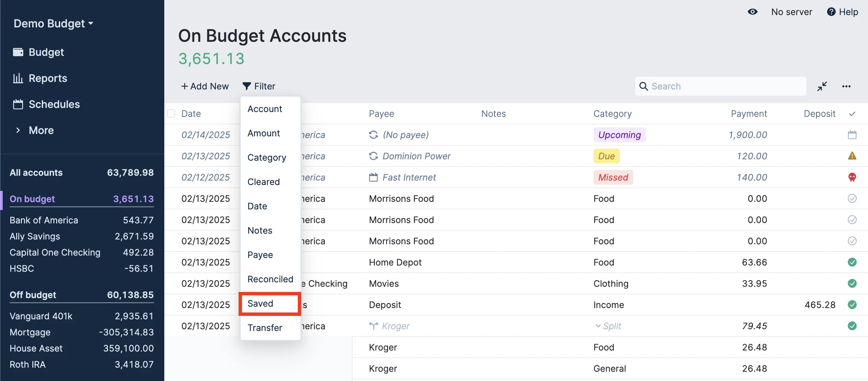Click the bar chart Reports icon

point(18,78)
